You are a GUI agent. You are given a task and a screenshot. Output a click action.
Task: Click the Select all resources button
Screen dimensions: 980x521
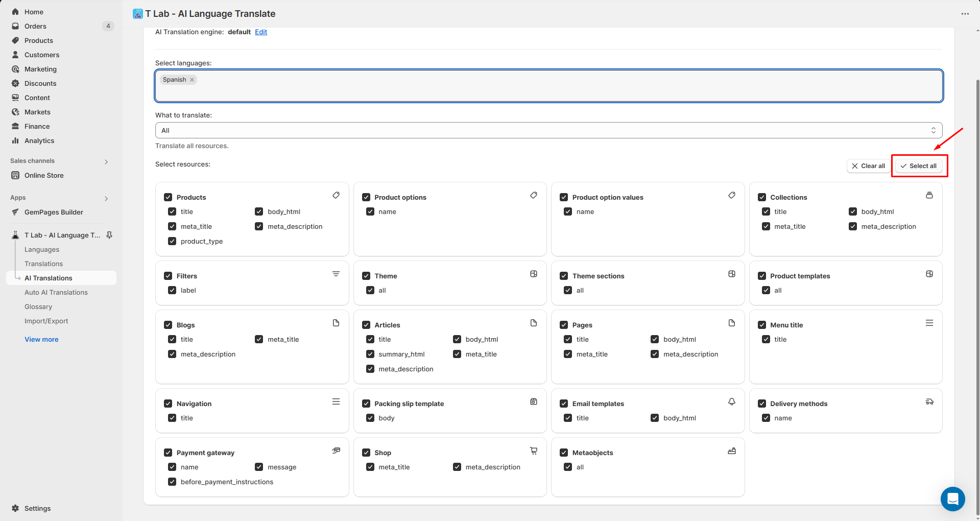tap(919, 165)
